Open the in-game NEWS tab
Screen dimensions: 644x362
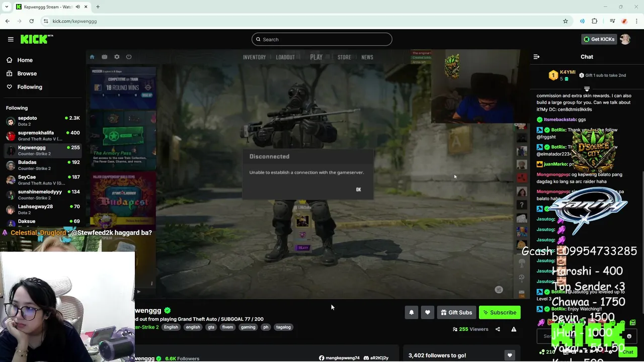click(x=367, y=57)
